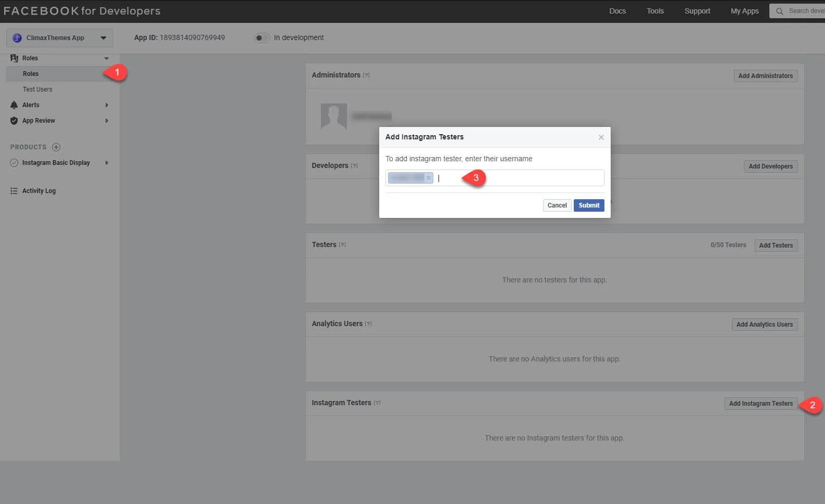Viewport: 825px width, 504px height.
Task: Select Test Users in sidebar
Action: [37, 89]
